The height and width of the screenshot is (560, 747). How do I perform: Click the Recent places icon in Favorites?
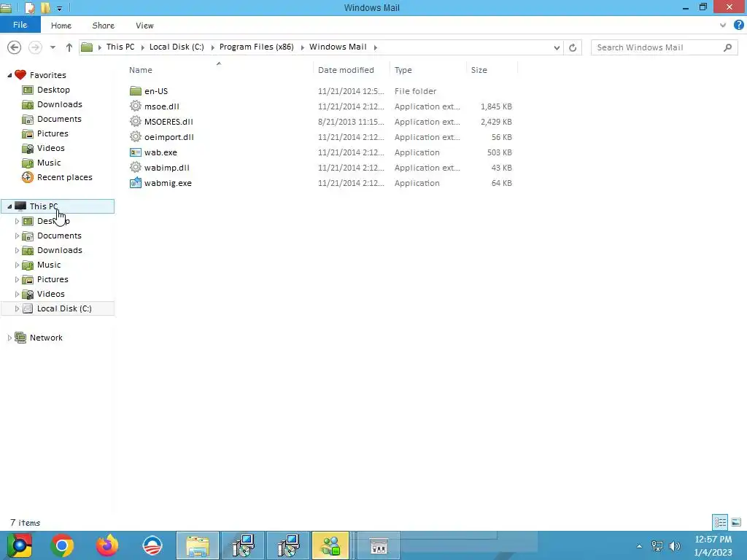[x=28, y=177]
